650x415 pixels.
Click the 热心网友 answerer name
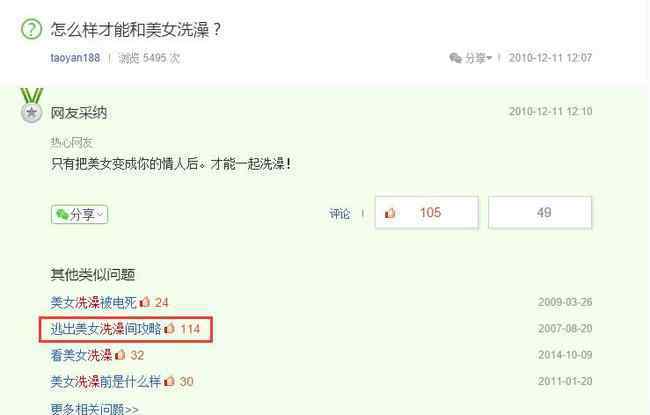pos(71,143)
